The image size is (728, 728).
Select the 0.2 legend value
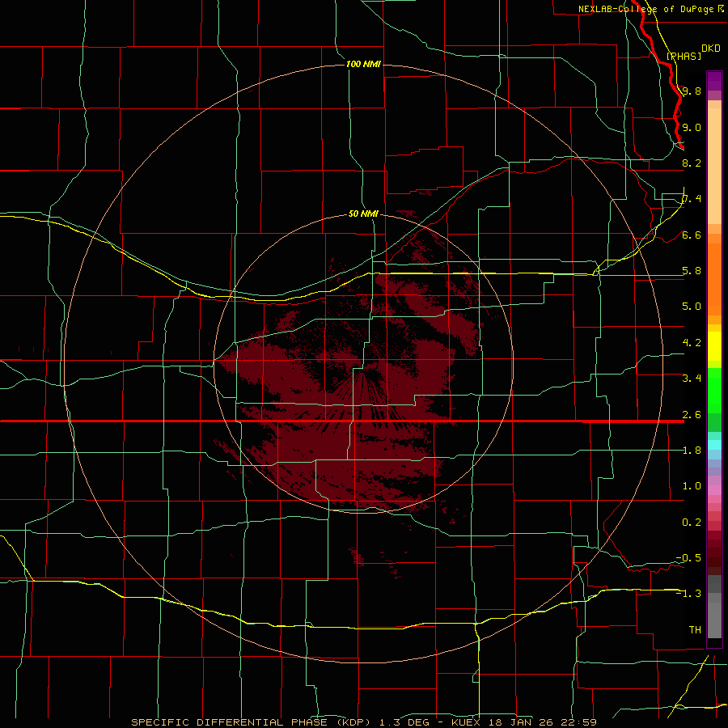(x=692, y=523)
